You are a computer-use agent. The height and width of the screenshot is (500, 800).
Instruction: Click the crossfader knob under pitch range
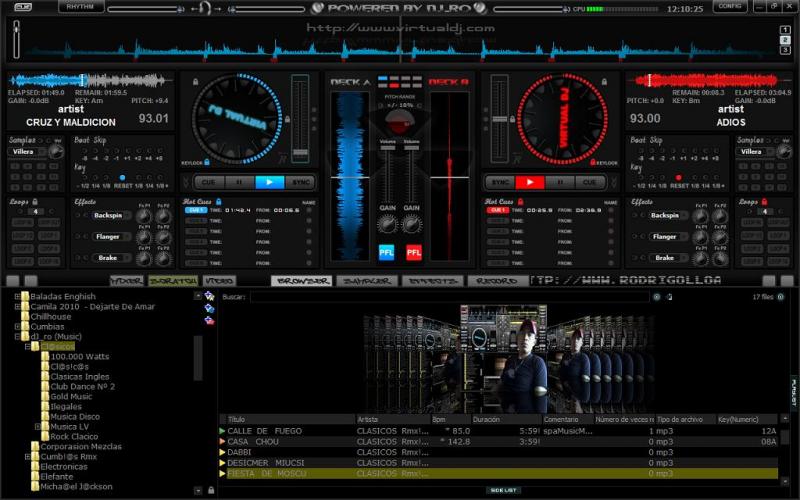399,122
